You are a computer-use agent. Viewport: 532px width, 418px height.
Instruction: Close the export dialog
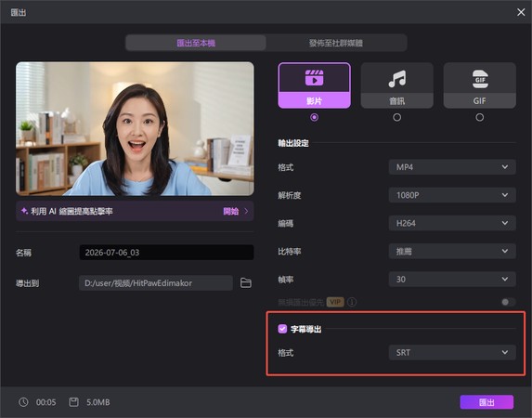click(521, 12)
